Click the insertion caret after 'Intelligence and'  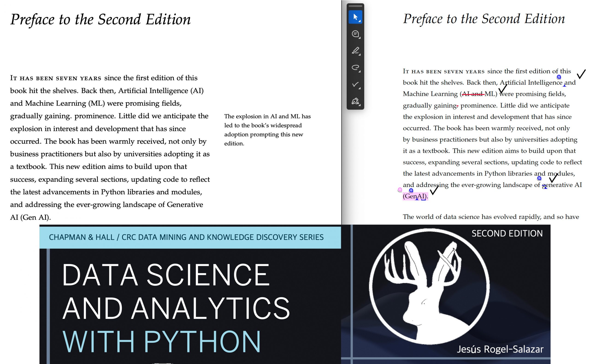tap(564, 85)
